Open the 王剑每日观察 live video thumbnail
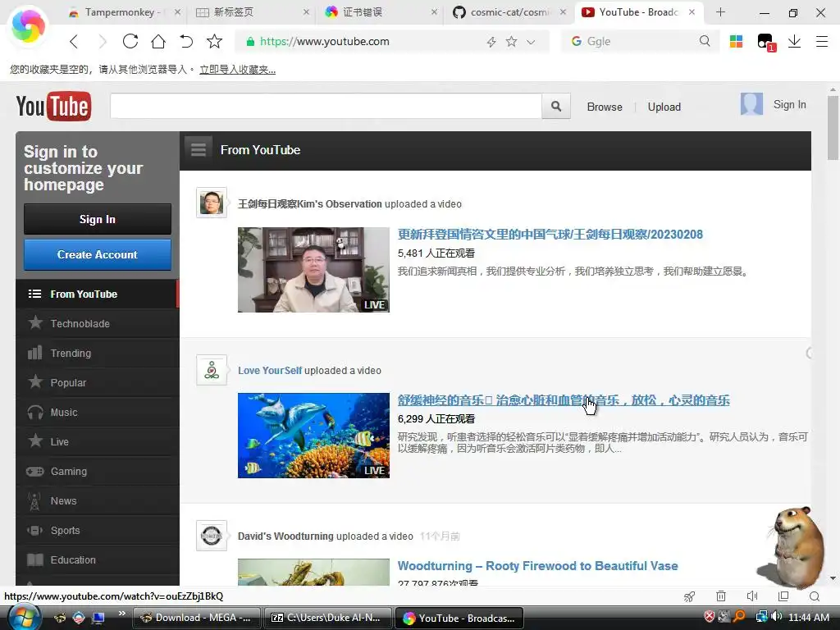 point(313,269)
